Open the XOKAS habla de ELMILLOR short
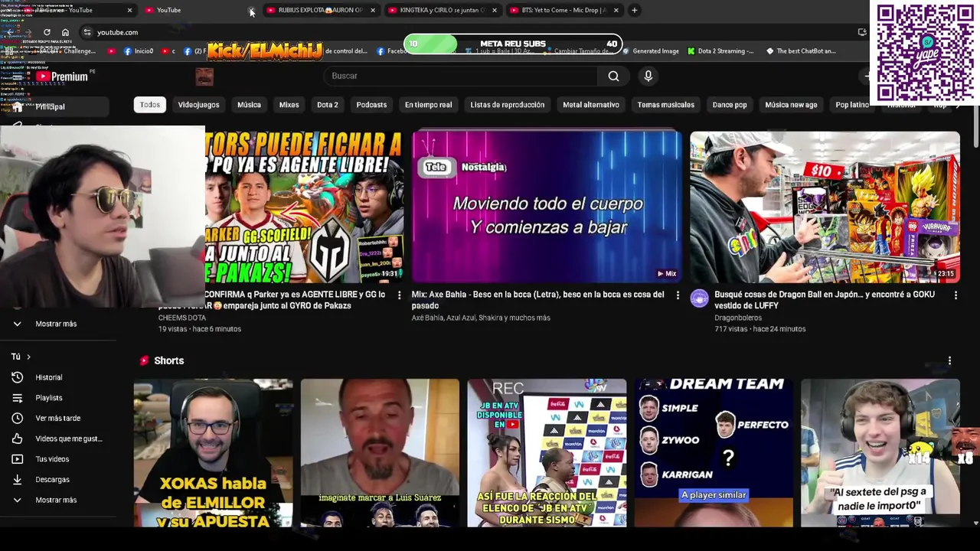This screenshot has width=980, height=551. [x=213, y=453]
